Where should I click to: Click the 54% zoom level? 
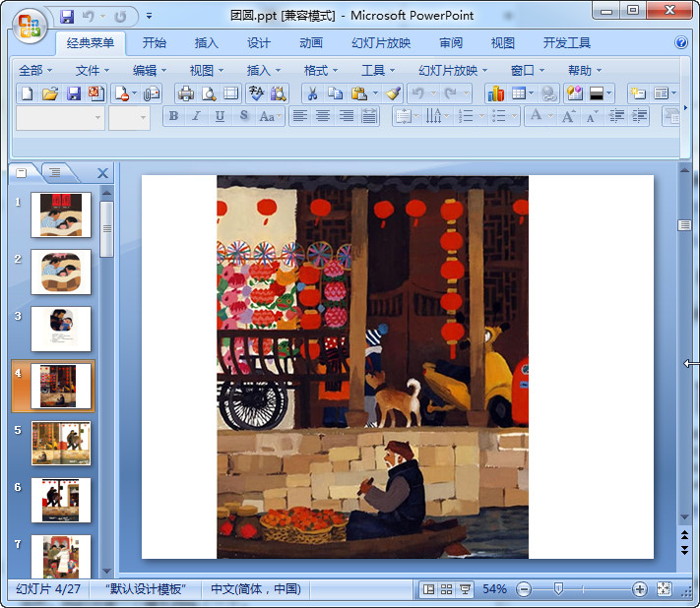click(494, 589)
